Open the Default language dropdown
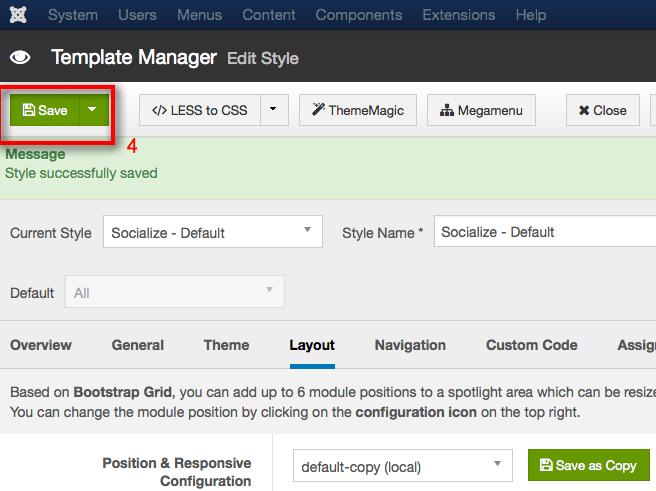The width and height of the screenshot is (656, 491). pyautogui.click(x=174, y=292)
